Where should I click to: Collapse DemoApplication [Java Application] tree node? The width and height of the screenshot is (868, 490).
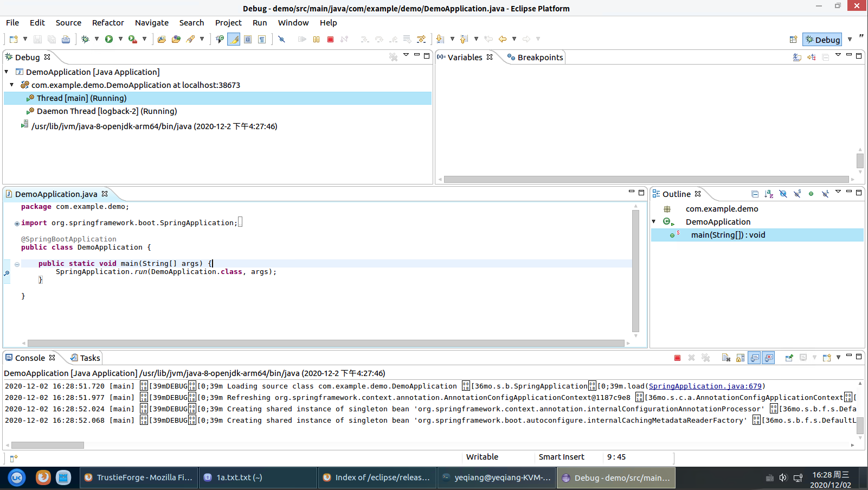click(x=7, y=72)
